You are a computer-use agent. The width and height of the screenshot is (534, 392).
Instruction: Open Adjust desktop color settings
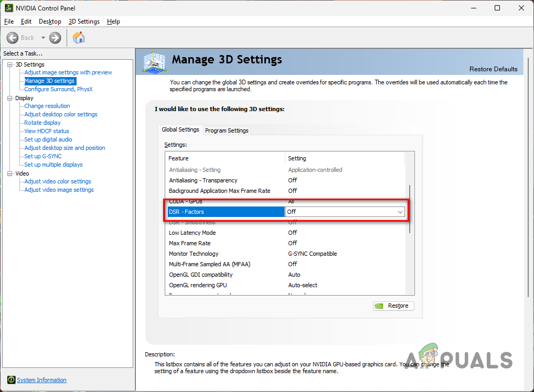[x=61, y=114]
